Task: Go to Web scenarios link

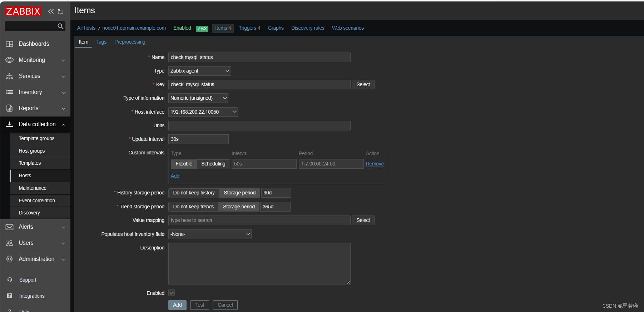Action: (348, 28)
